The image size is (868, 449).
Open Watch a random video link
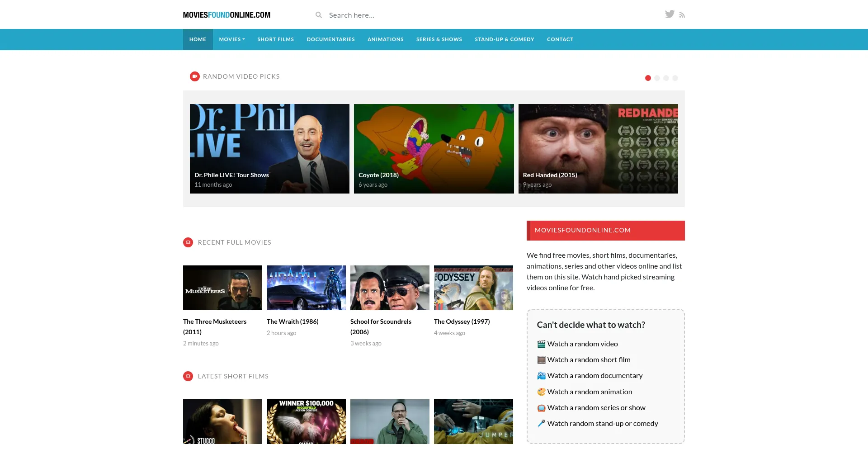[x=582, y=344]
